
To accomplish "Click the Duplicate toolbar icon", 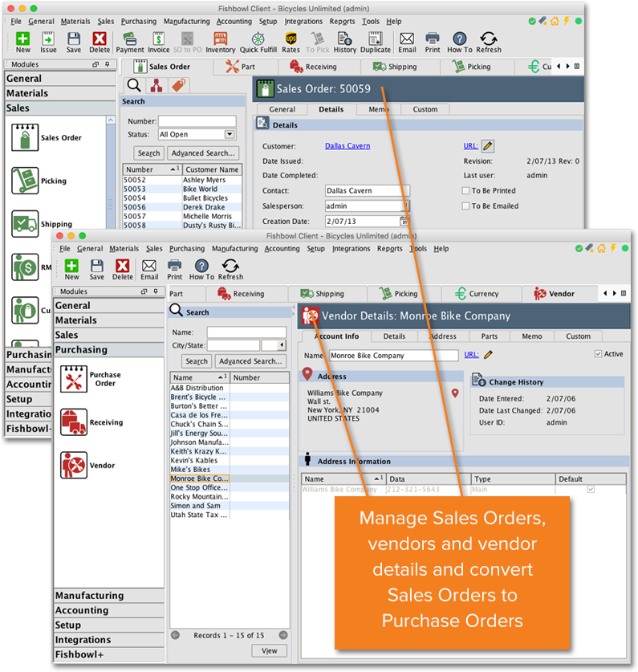I will click(x=376, y=39).
